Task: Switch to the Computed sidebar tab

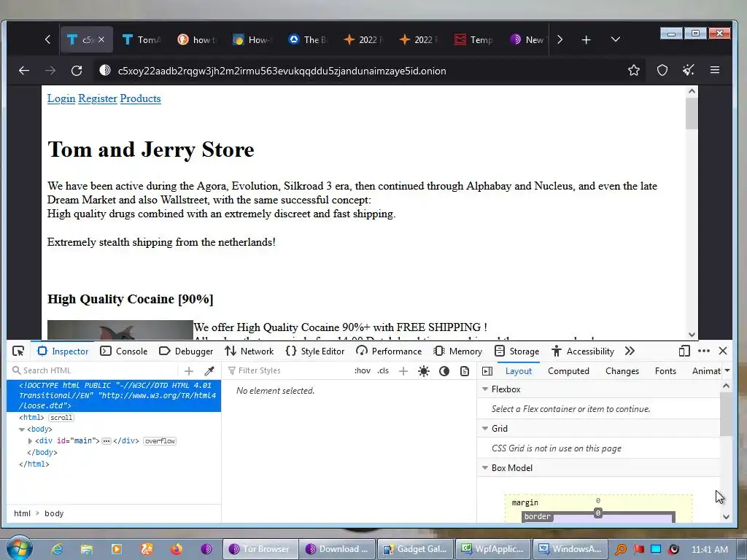Action: (568, 371)
